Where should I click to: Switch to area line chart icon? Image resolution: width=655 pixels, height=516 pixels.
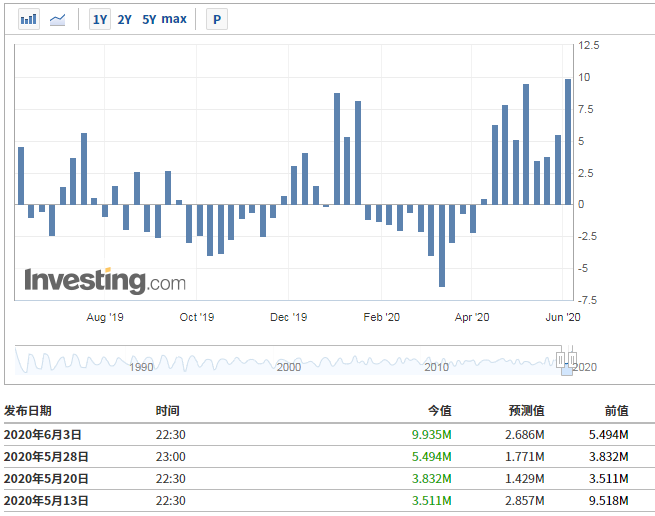click(x=58, y=19)
